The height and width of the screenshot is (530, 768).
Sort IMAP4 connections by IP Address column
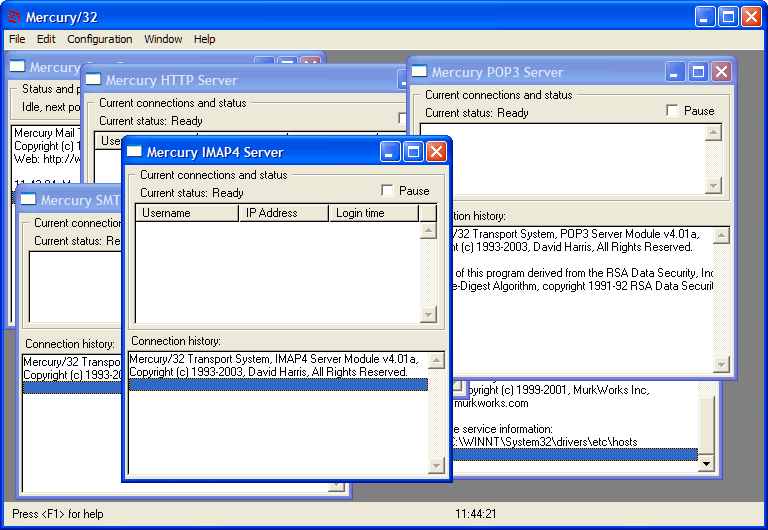point(284,213)
